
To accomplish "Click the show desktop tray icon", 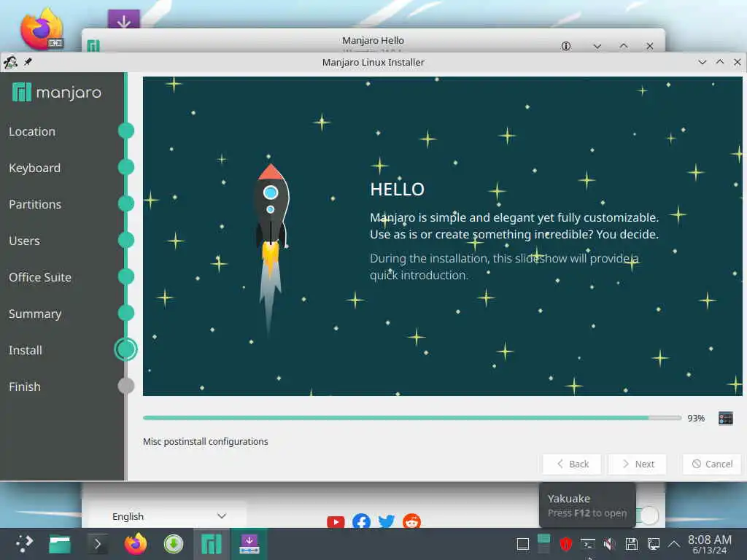I will click(522, 544).
